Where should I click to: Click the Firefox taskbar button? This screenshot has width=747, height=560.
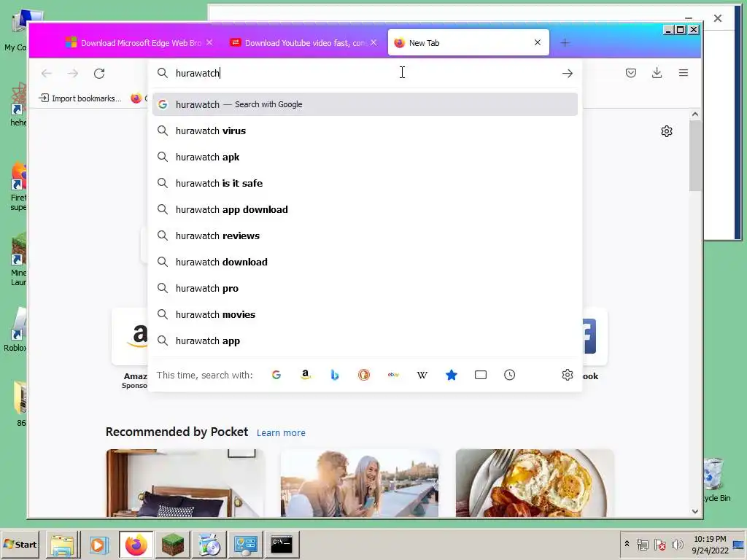coord(136,544)
